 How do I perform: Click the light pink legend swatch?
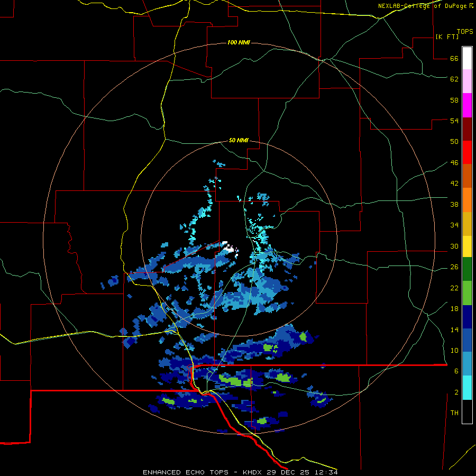coord(467,81)
